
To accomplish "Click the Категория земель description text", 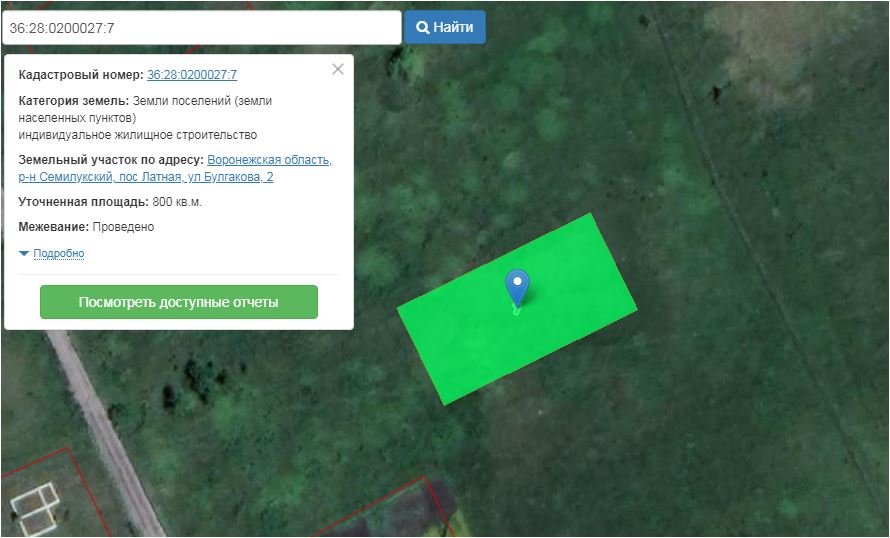I will 145,118.
